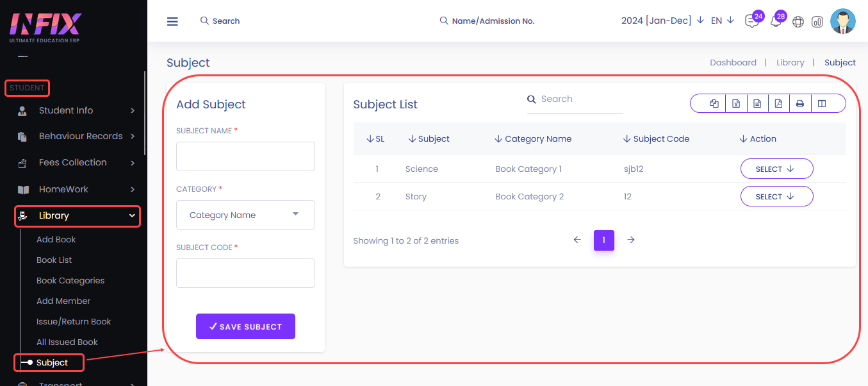Open the user profile avatar

tap(843, 21)
